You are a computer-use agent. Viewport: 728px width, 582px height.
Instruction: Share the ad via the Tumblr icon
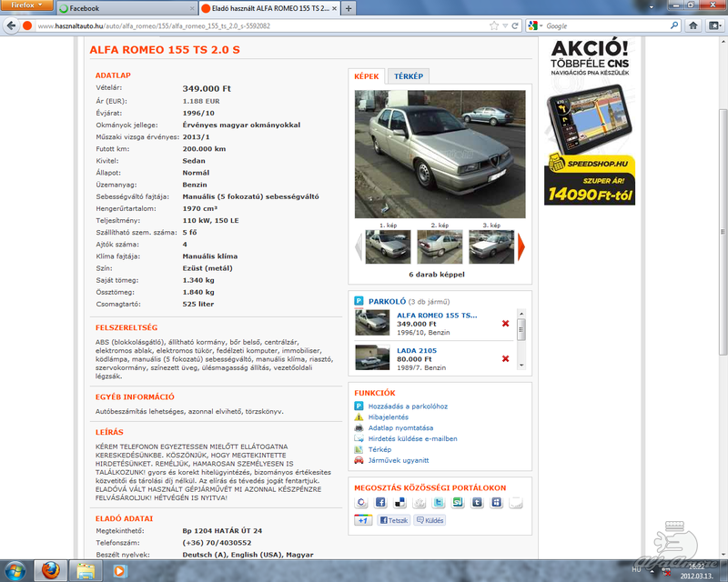[x=477, y=502]
